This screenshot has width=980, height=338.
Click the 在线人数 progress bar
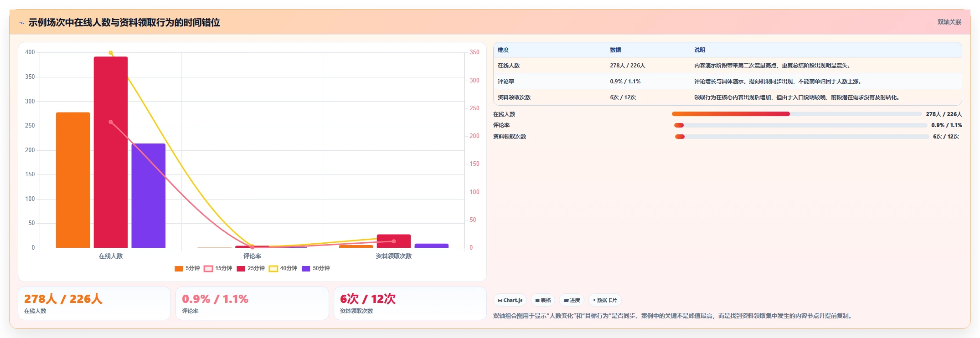797,114
